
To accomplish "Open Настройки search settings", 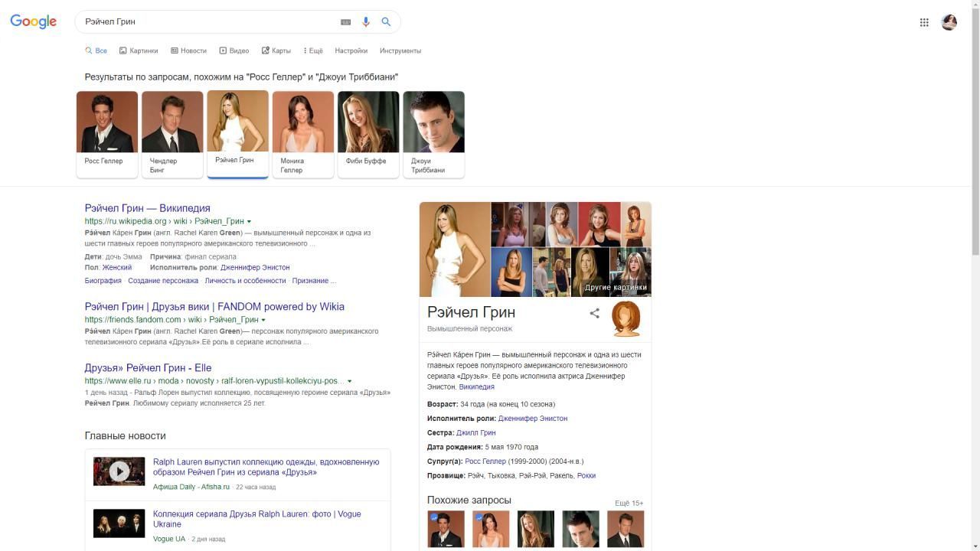I will coord(351,51).
